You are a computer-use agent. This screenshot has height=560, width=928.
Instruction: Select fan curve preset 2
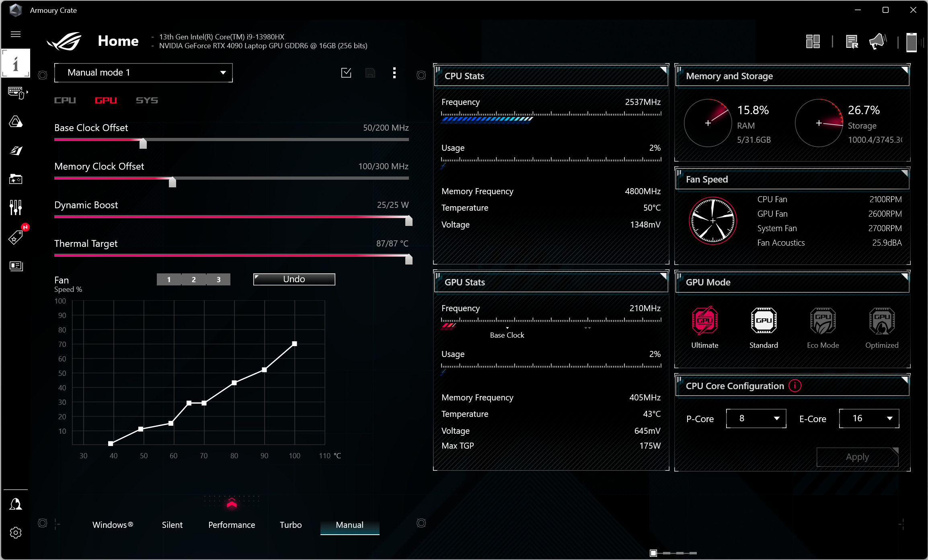(x=193, y=279)
